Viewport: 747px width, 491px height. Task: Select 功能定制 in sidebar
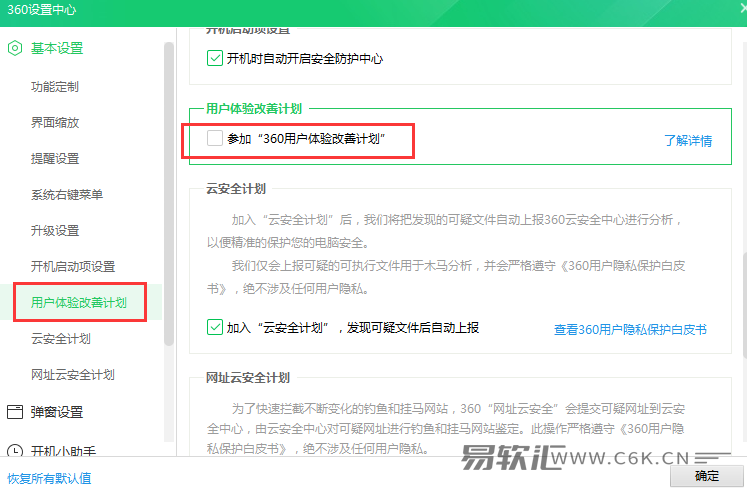(x=55, y=87)
